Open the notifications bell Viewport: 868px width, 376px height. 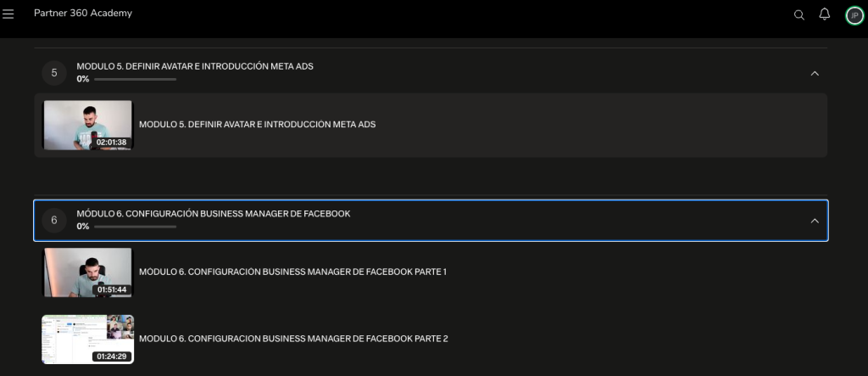tap(824, 14)
